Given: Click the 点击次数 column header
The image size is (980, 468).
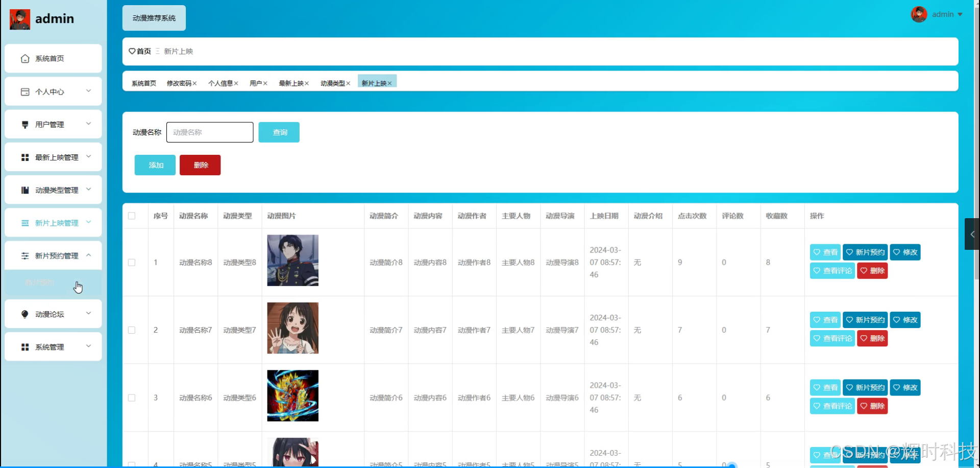Looking at the screenshot, I should pos(692,216).
